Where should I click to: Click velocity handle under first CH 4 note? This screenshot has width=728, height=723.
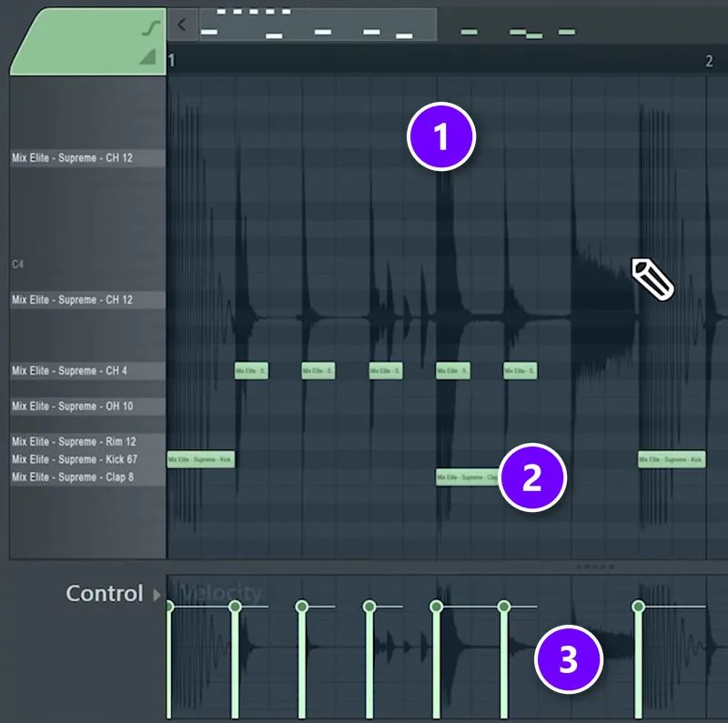tap(235, 607)
